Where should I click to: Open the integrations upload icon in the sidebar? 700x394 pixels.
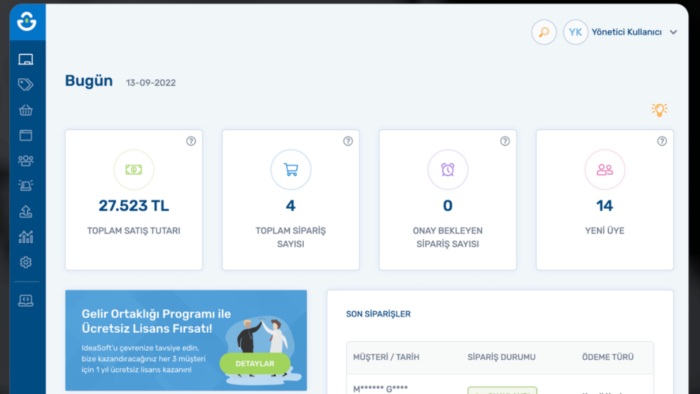pos(26,211)
